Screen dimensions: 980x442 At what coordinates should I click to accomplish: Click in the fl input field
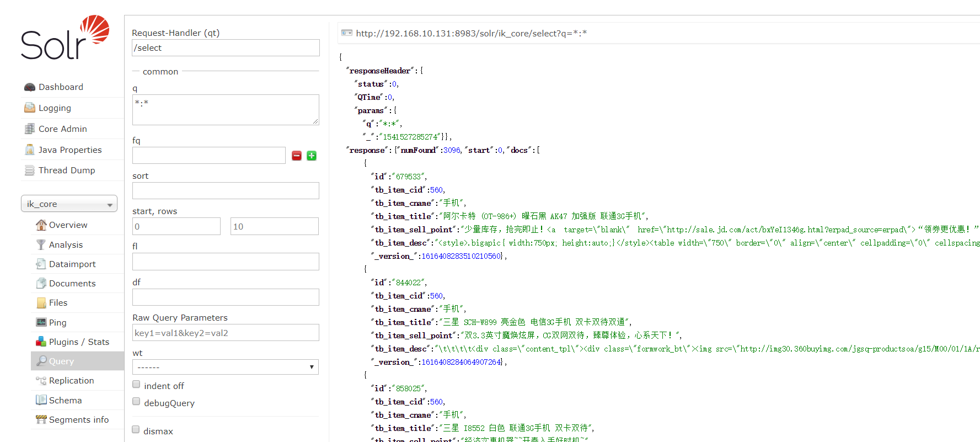tap(226, 262)
